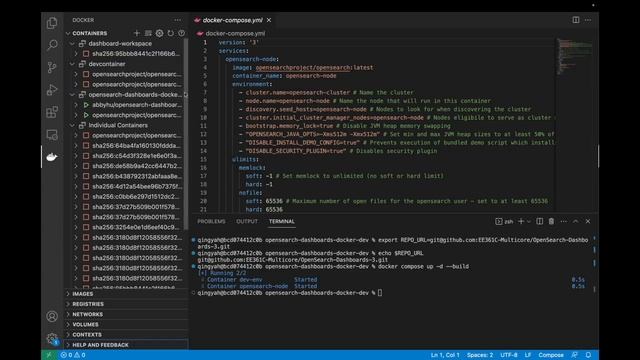Image resolution: width=640 pixels, height=360 pixels.
Task: Open the Explorer view in activity bar
Action: tap(52, 23)
